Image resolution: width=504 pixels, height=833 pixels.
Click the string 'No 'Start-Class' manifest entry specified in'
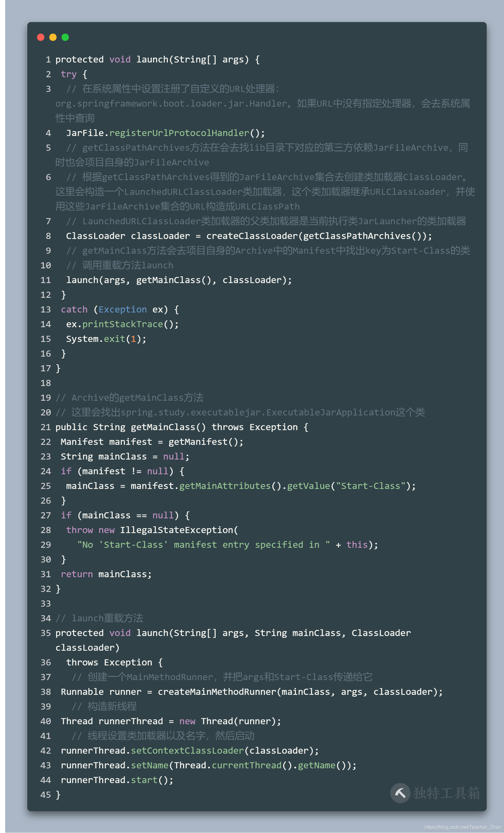tap(203, 545)
